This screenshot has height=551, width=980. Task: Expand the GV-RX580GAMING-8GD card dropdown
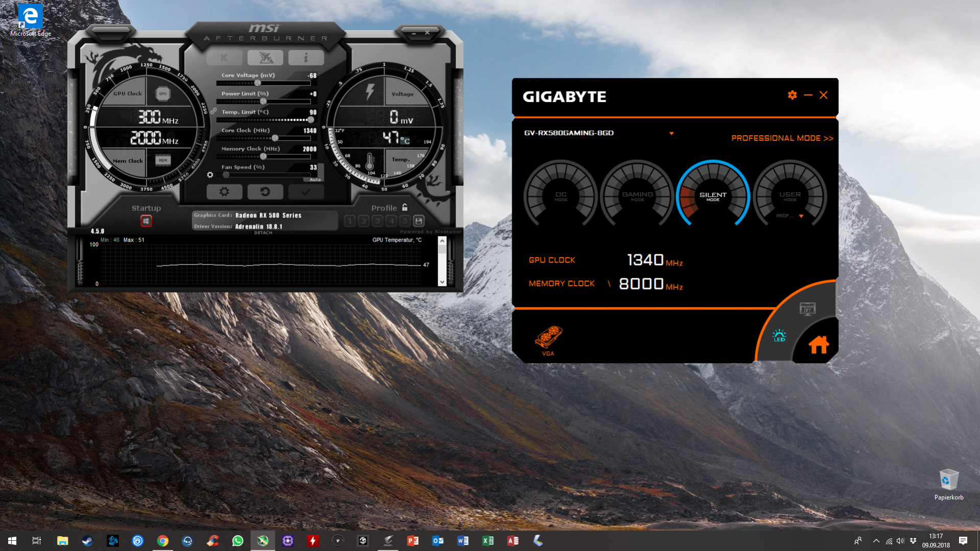point(672,133)
